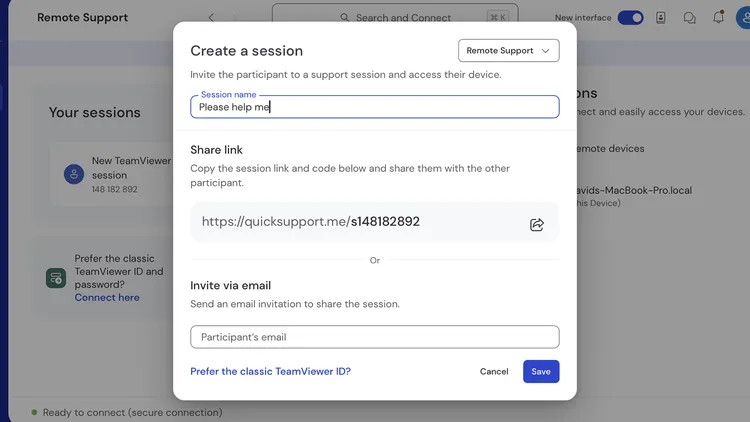This screenshot has height=422, width=750.
Task: Open the contacts icon in top bar
Action: click(661, 18)
